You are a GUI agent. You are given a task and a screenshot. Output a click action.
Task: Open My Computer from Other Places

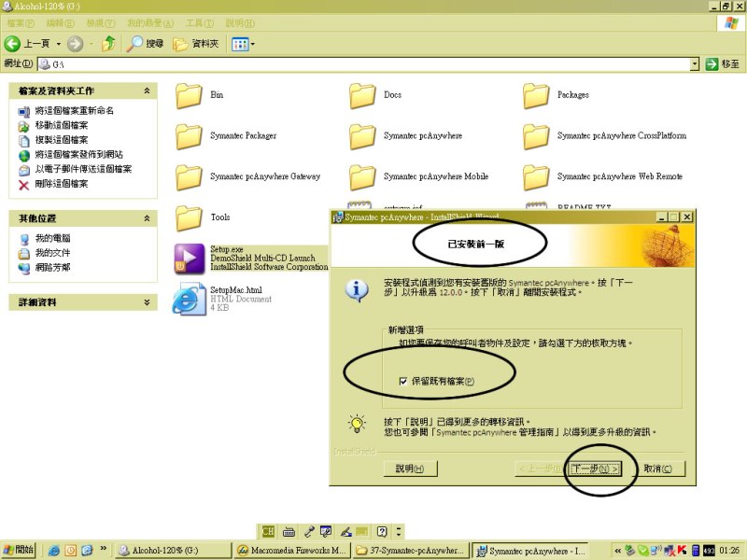click(52, 239)
